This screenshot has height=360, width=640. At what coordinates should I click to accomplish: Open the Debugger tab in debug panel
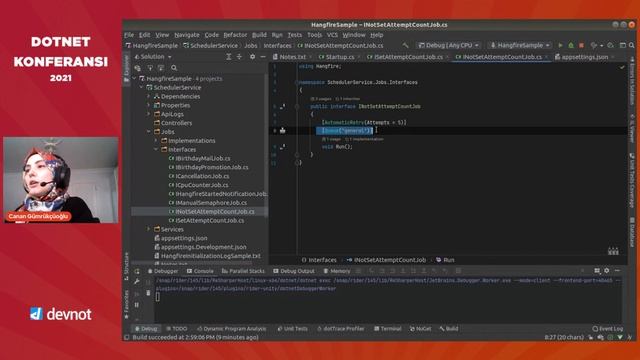pyautogui.click(x=162, y=271)
